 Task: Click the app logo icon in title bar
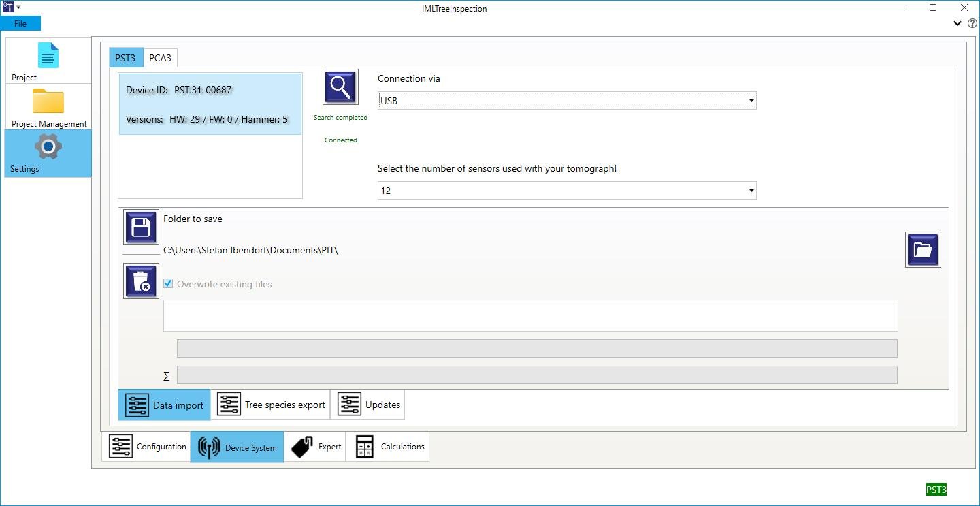click(8, 7)
